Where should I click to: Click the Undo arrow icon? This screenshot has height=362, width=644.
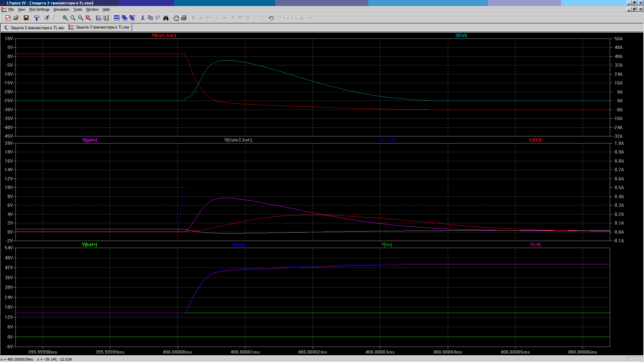pyautogui.click(x=271, y=18)
